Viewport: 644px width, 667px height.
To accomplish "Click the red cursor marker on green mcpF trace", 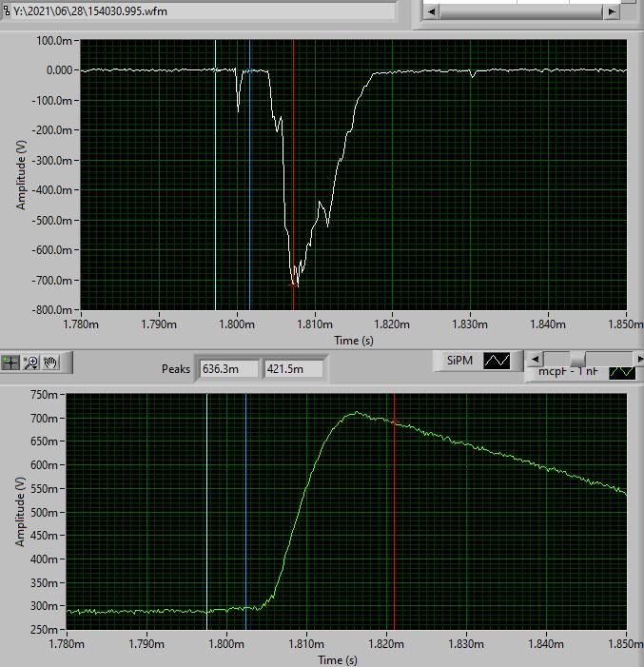I will click(395, 422).
